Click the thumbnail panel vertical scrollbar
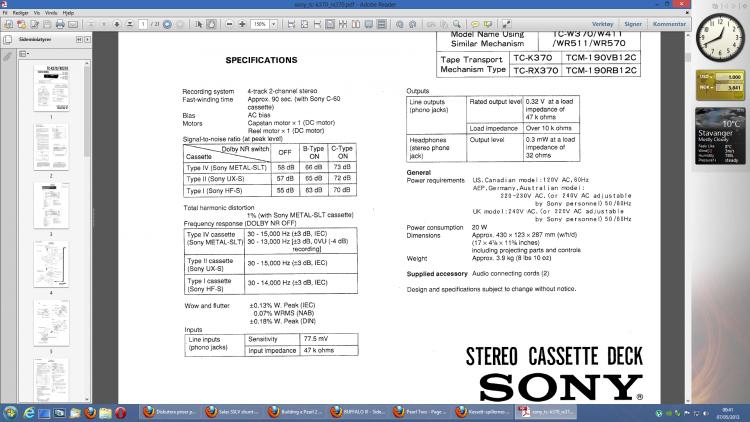 pos(87,231)
